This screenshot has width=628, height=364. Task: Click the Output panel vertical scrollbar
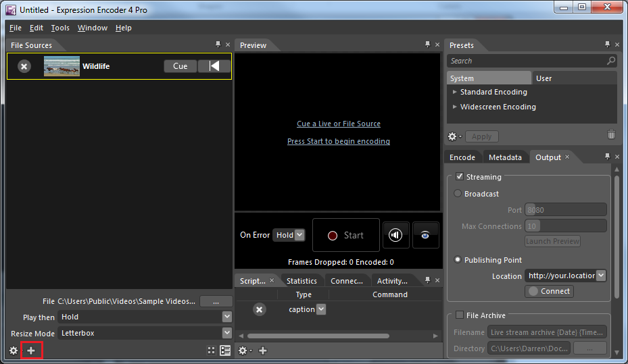[617, 237]
